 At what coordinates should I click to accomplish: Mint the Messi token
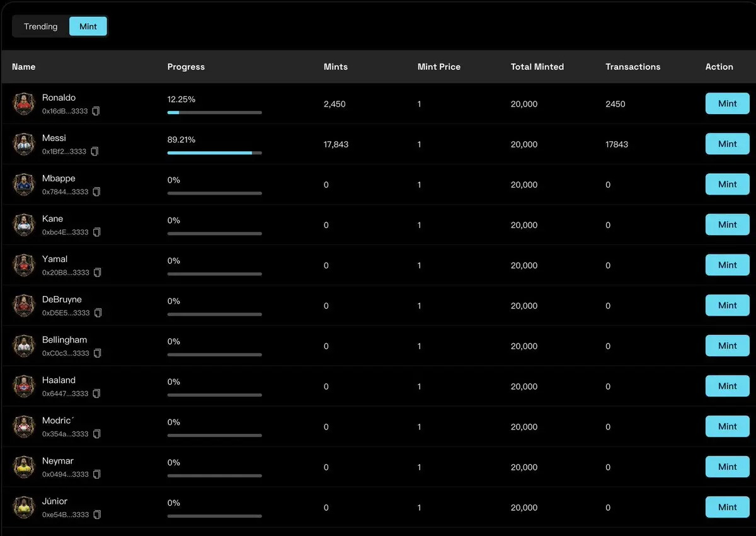coord(728,144)
